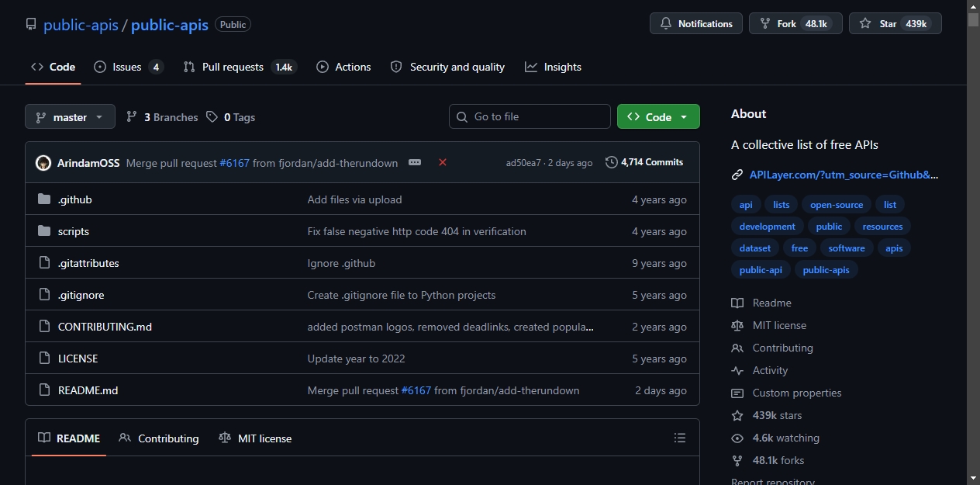
Task: Open the APILayer.com website link
Action: [x=844, y=175]
